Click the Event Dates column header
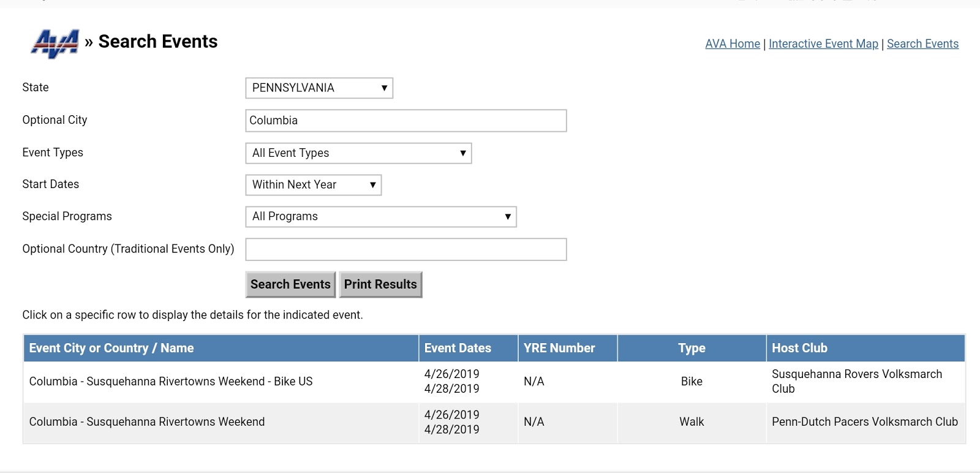The height and width of the screenshot is (473, 980). pos(458,348)
